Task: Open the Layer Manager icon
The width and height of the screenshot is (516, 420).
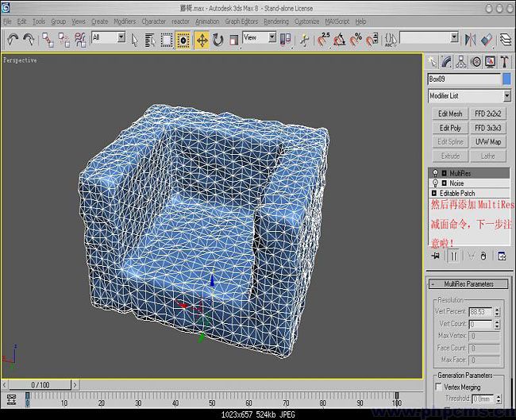Action: [x=506, y=40]
